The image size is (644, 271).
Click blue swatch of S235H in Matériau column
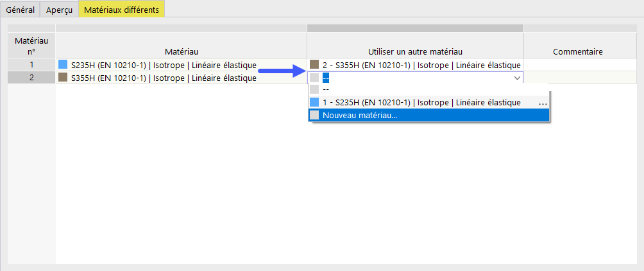63,65
